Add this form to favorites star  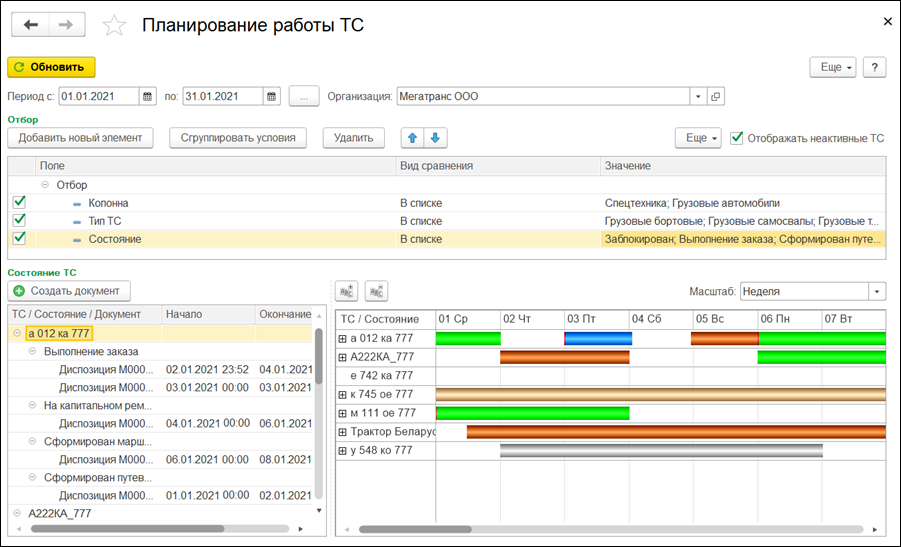click(115, 26)
